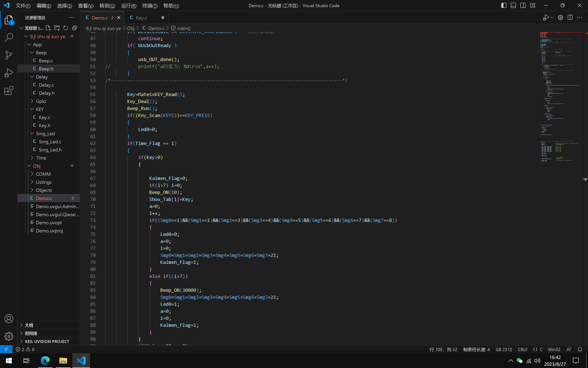Image resolution: width=588 pixels, height=368 pixels.
Task: Click the New Folder icon in explorer
Action: click(57, 28)
